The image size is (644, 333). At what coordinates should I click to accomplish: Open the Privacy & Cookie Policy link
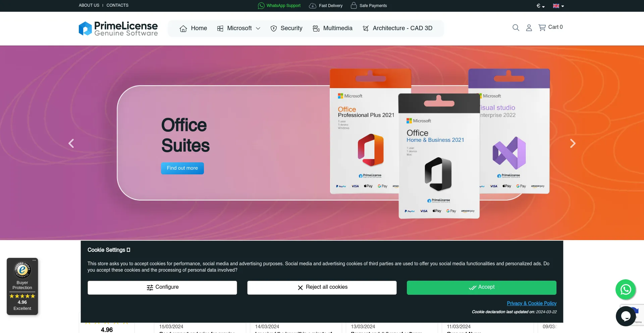[x=531, y=303]
